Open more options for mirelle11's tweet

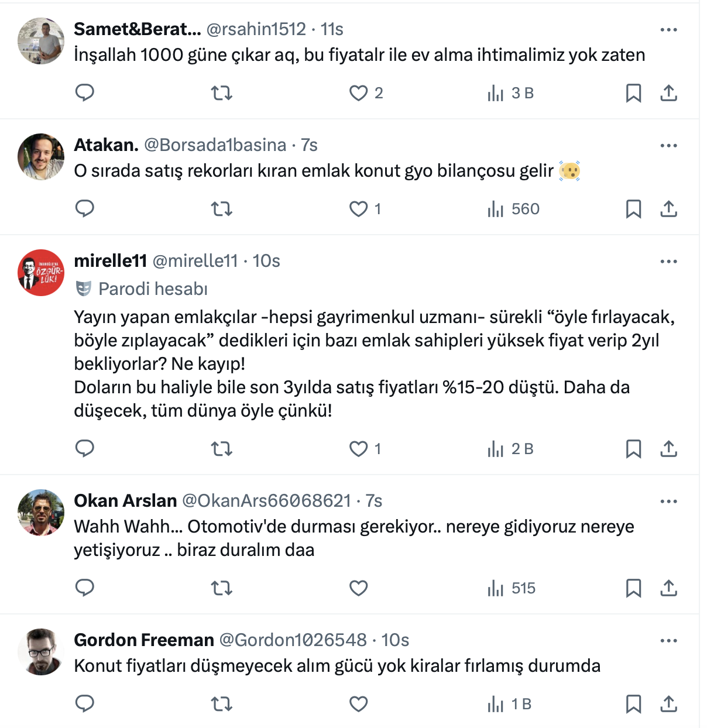pyautogui.click(x=668, y=262)
